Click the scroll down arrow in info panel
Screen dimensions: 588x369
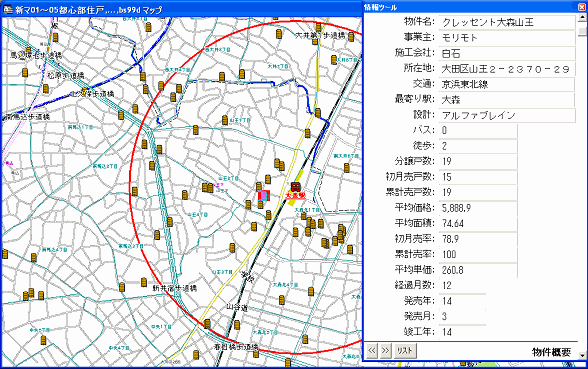pyautogui.click(x=582, y=355)
